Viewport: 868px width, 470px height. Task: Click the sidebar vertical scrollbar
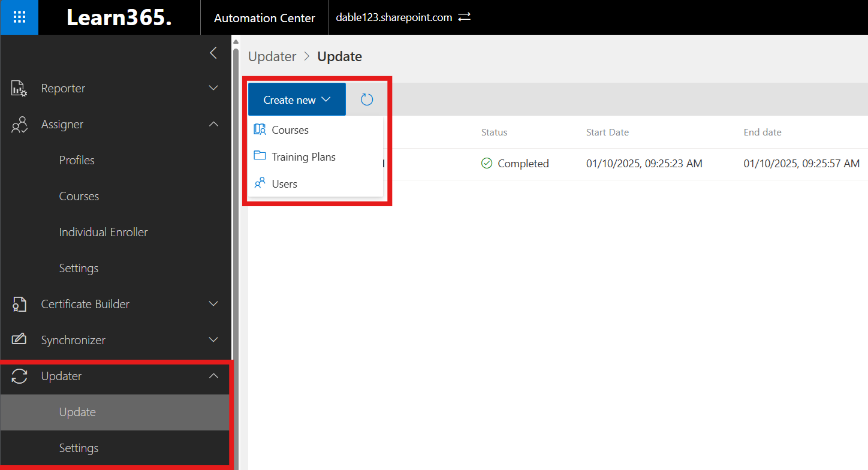(236, 240)
